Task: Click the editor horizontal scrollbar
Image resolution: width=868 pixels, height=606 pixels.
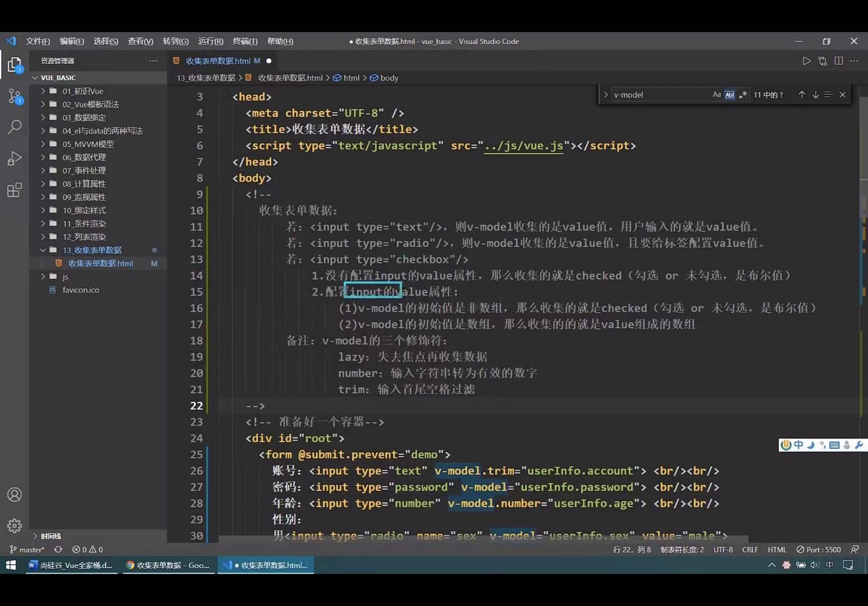Action: pos(483,539)
